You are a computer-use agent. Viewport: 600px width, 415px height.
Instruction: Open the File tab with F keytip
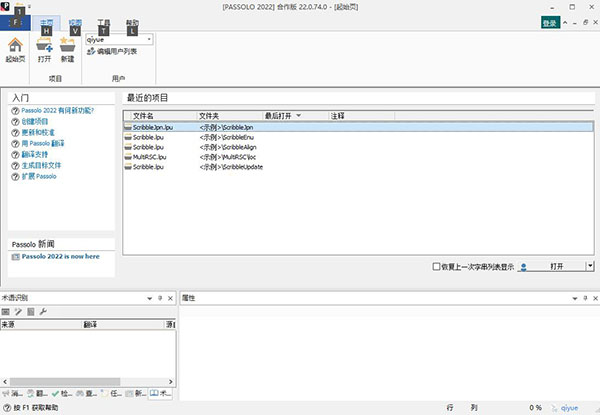(15, 23)
